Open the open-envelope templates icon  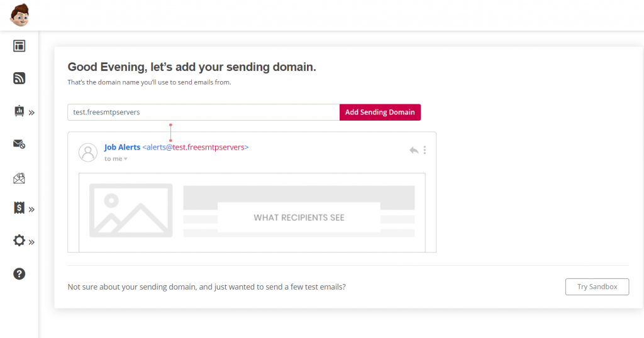click(19, 178)
